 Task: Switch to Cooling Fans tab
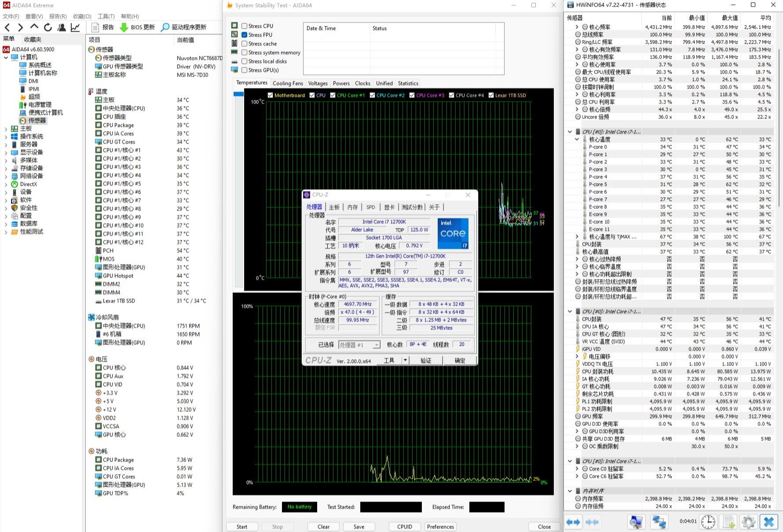[288, 83]
